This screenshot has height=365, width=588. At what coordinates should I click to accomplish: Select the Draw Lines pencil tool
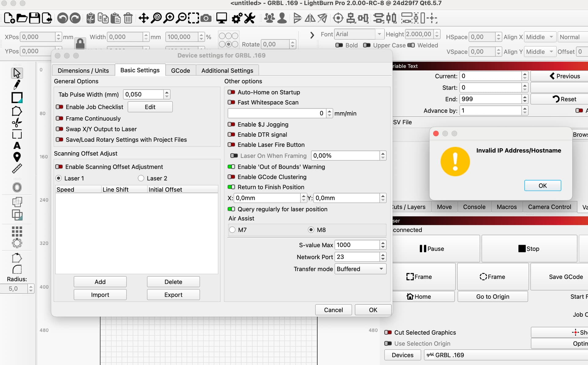click(17, 85)
